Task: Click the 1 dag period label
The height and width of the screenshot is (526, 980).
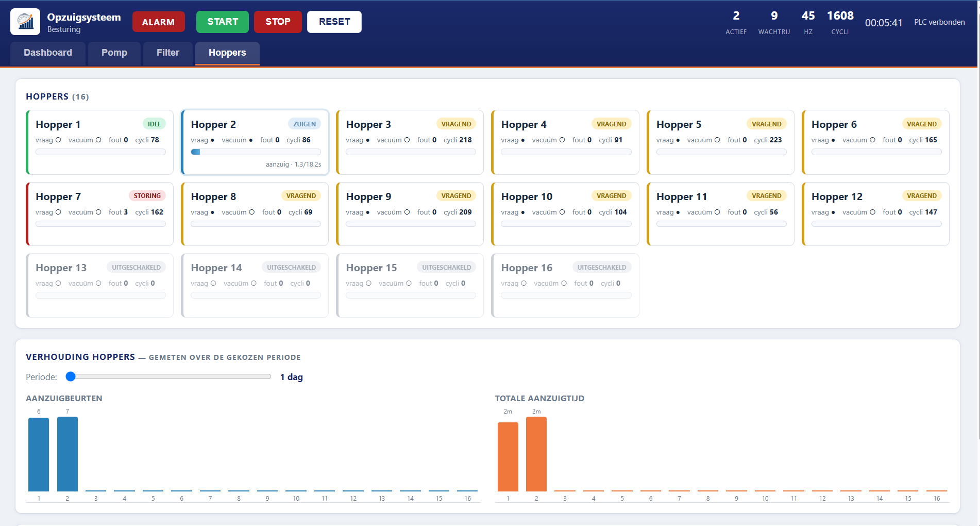Action: click(292, 377)
